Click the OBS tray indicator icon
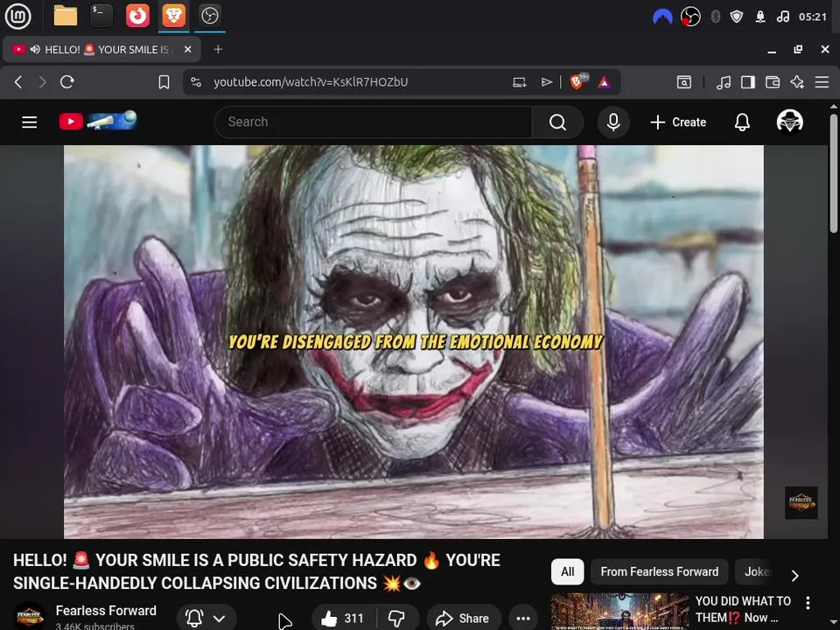The width and height of the screenshot is (840, 630). point(690,17)
